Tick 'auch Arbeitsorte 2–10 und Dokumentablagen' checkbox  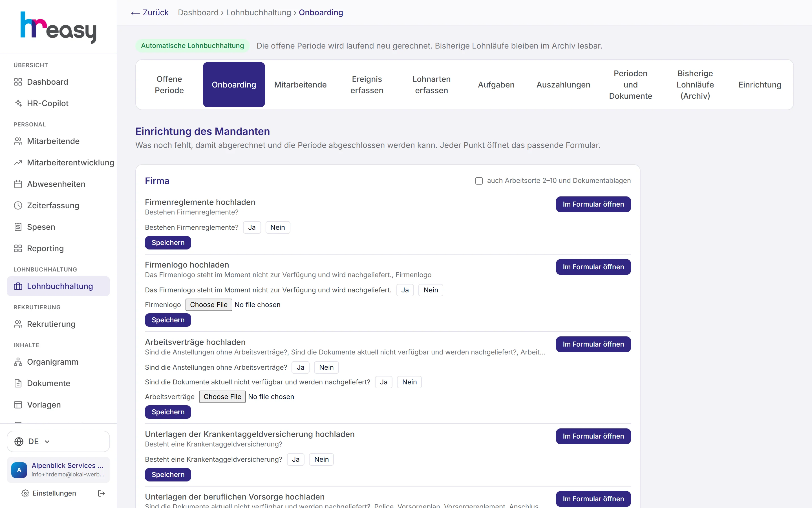point(479,181)
